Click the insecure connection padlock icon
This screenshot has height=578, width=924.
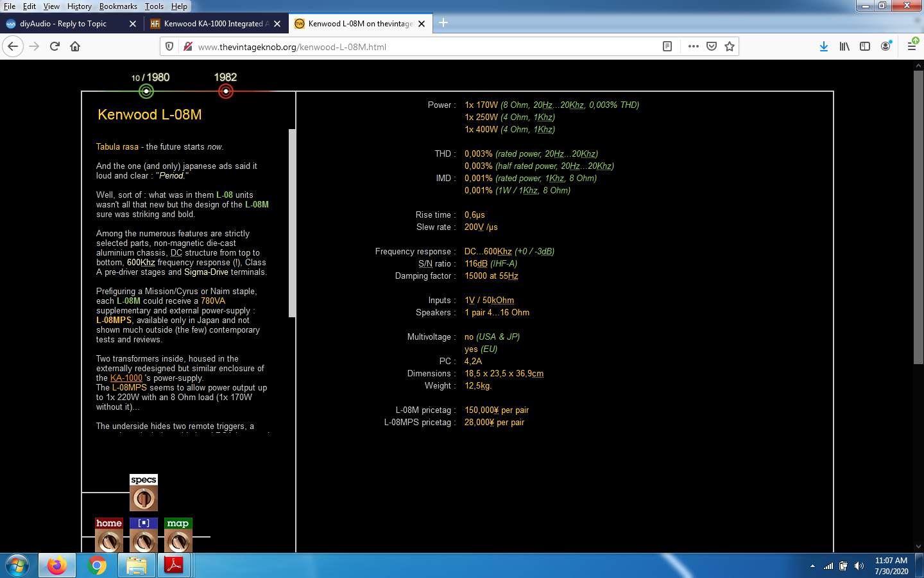(x=188, y=46)
